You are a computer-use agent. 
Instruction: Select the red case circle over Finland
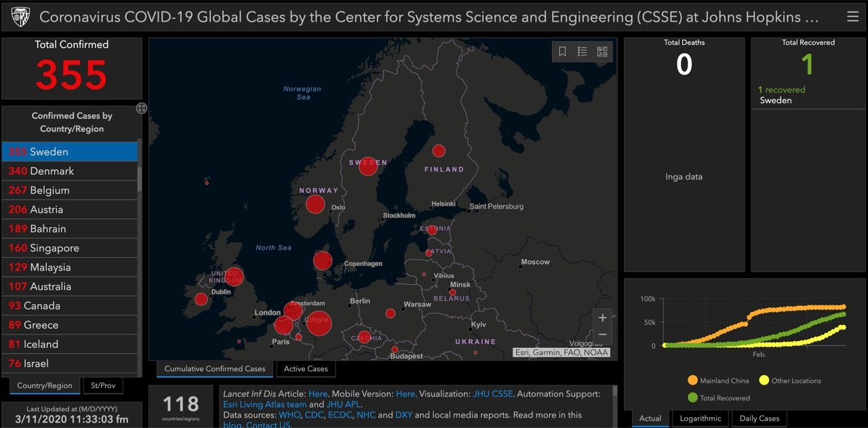(439, 151)
